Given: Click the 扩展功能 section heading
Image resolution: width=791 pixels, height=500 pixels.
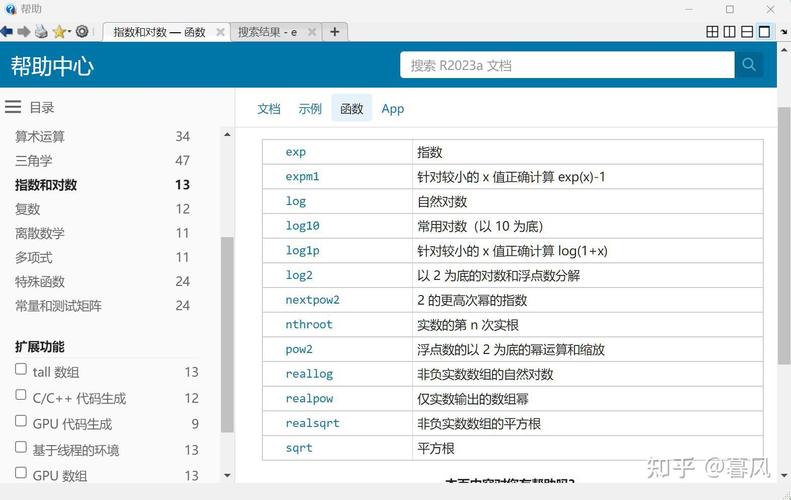Looking at the screenshot, I should [40, 347].
